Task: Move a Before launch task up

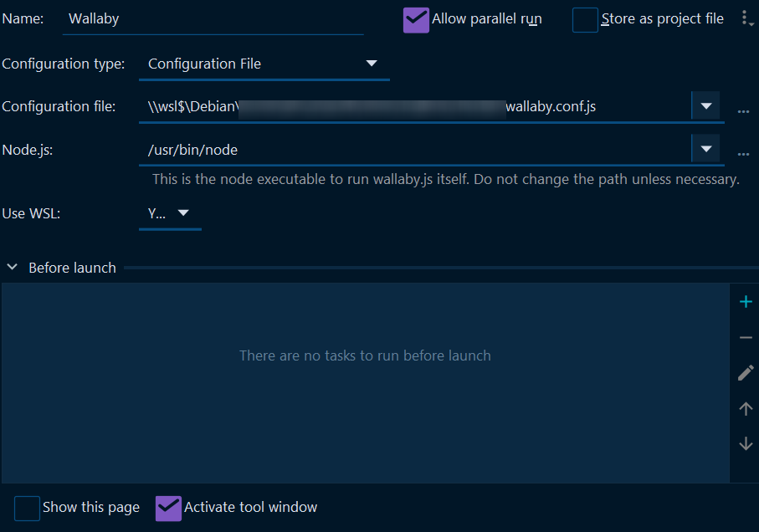Action: (745, 408)
